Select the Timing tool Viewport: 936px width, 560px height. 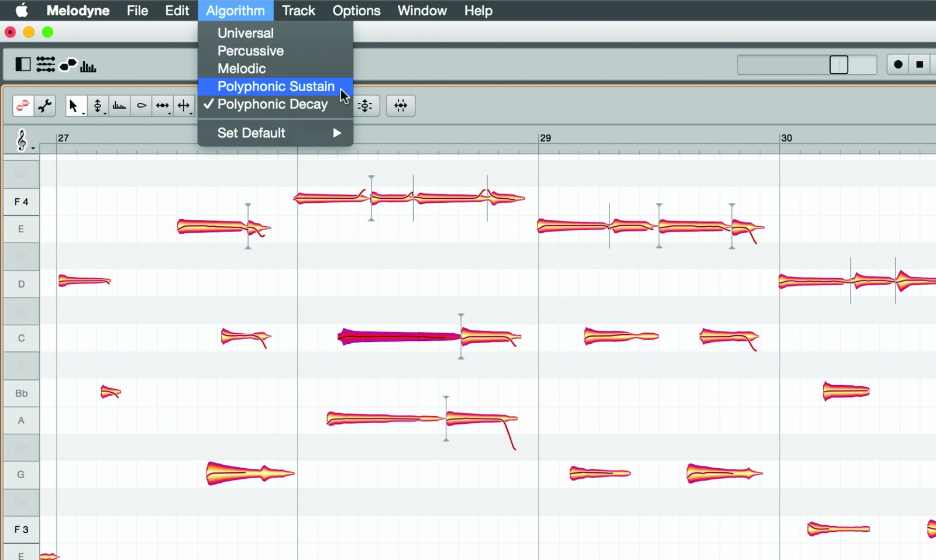coord(162,106)
